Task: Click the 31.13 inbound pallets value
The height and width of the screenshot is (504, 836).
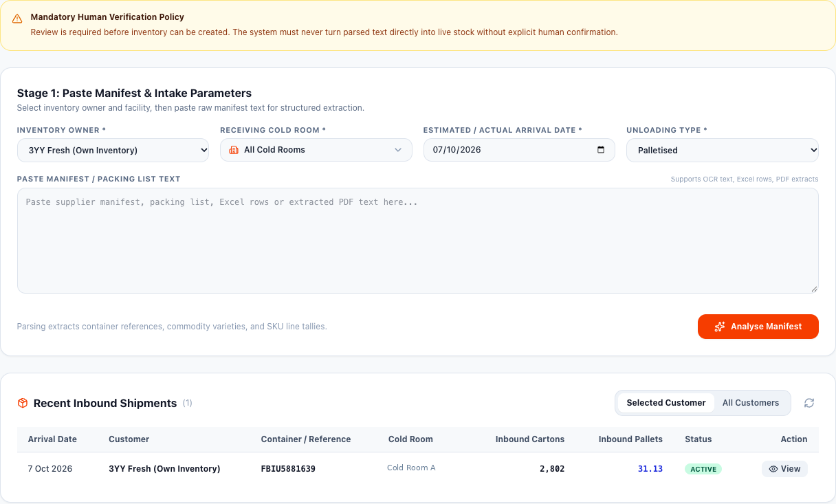Action: 650,469
